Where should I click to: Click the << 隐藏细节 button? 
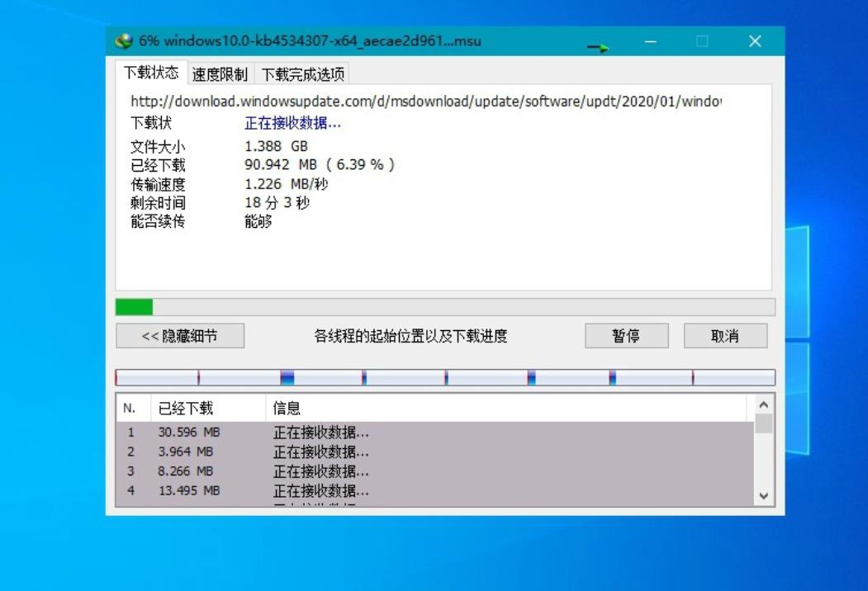tap(180, 336)
